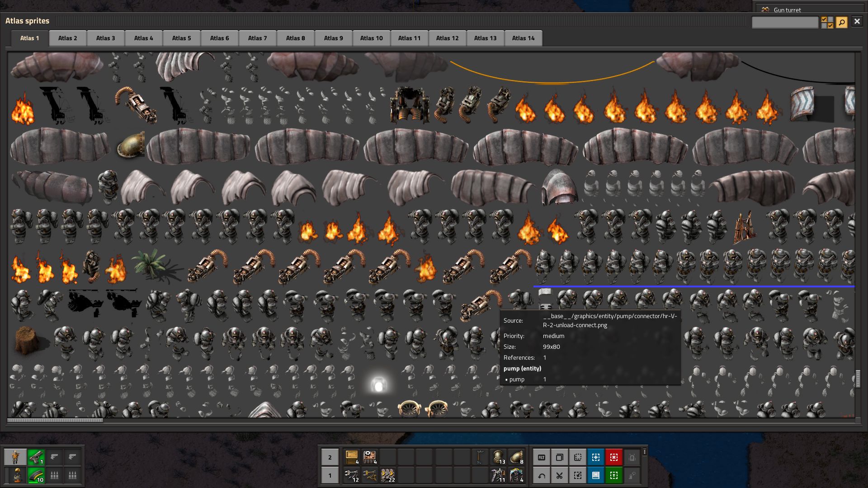The height and width of the screenshot is (488, 868).
Task: Select the wooden chest quickbar slot
Action: pyautogui.click(x=352, y=457)
